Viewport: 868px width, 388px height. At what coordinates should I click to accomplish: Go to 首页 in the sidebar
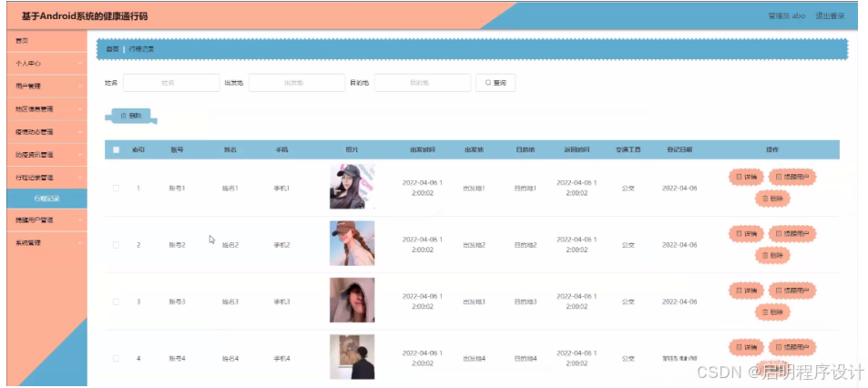click(x=47, y=41)
